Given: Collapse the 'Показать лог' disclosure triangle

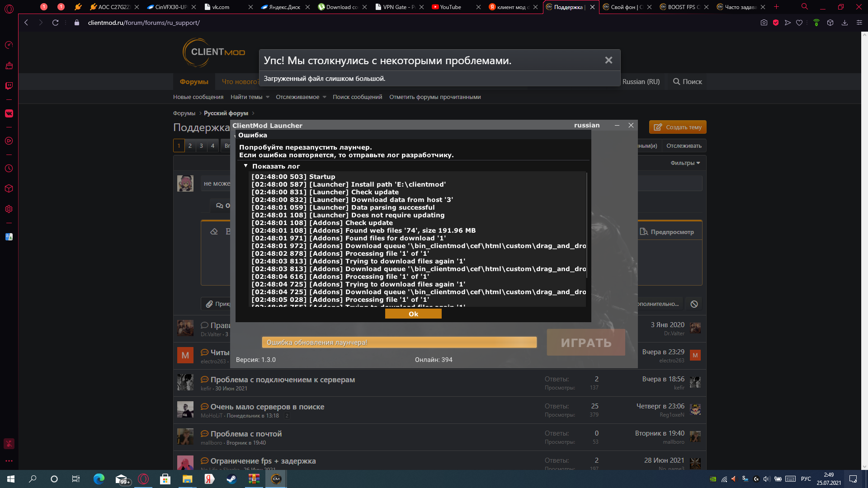Looking at the screenshot, I should click(245, 166).
